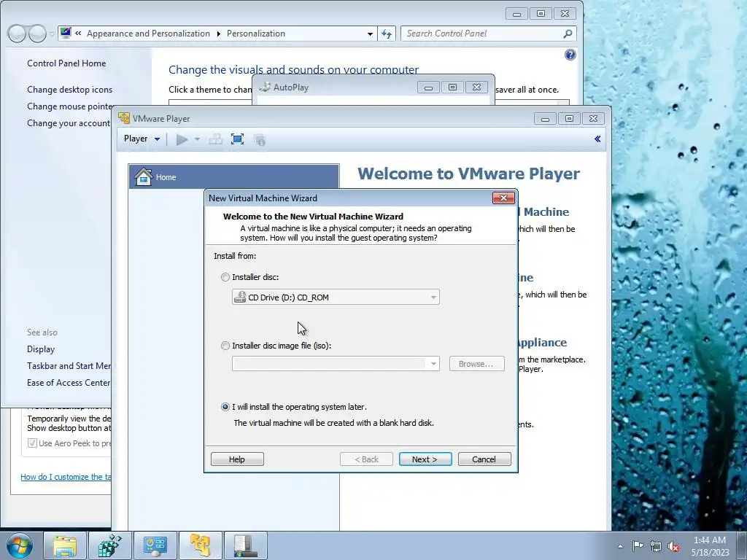Open Windows Explorer from the taskbar
Screen dimensions: 747x560
click(x=65, y=545)
